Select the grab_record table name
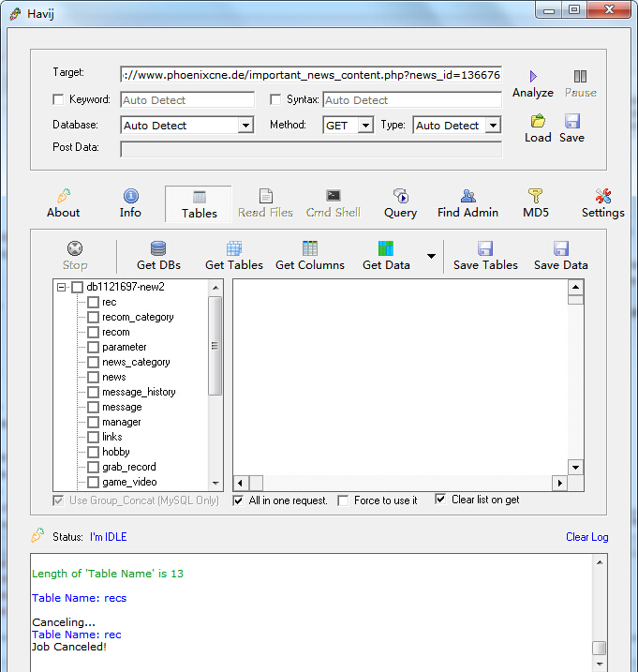Screen dimensions: 638x672 (x=129, y=467)
